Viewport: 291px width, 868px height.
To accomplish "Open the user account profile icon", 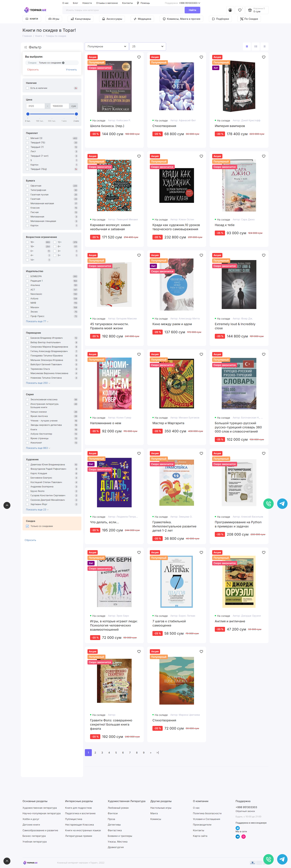I will coord(230,10).
